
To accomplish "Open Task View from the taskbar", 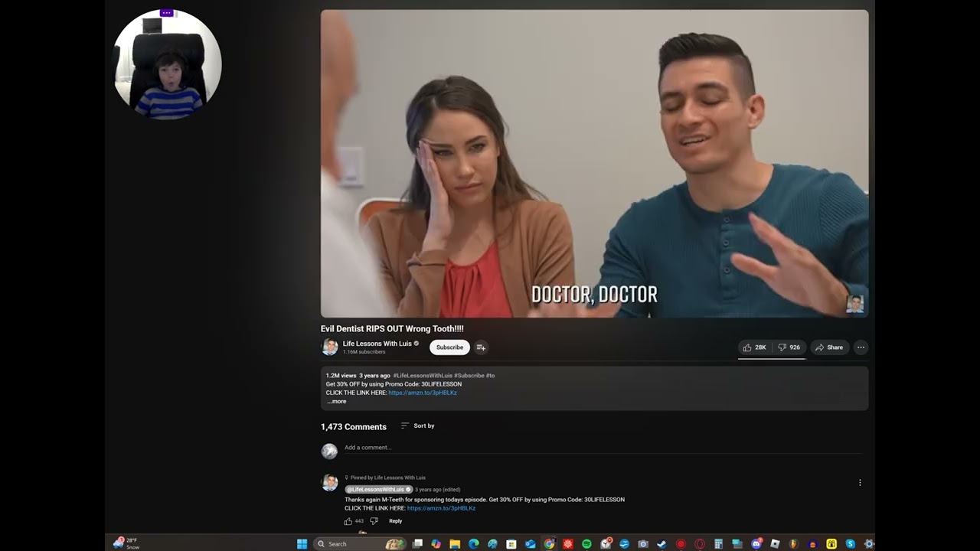I will click(416, 543).
